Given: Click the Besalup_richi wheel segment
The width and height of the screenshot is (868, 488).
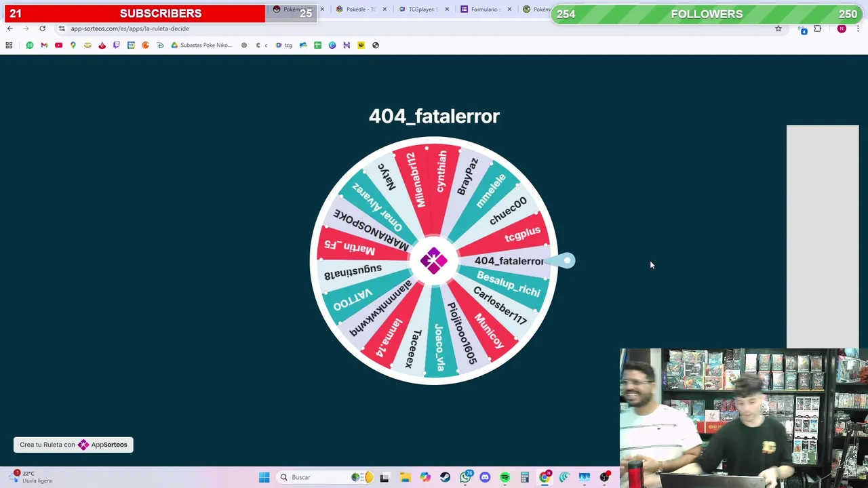Looking at the screenshot, I should (x=509, y=283).
